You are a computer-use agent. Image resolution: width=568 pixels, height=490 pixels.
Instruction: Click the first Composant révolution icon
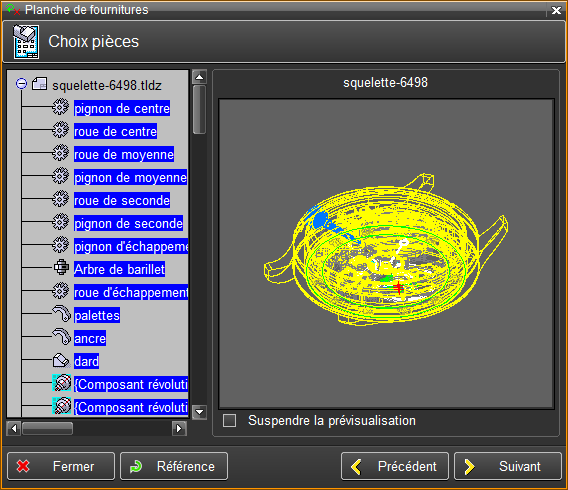(x=62, y=383)
